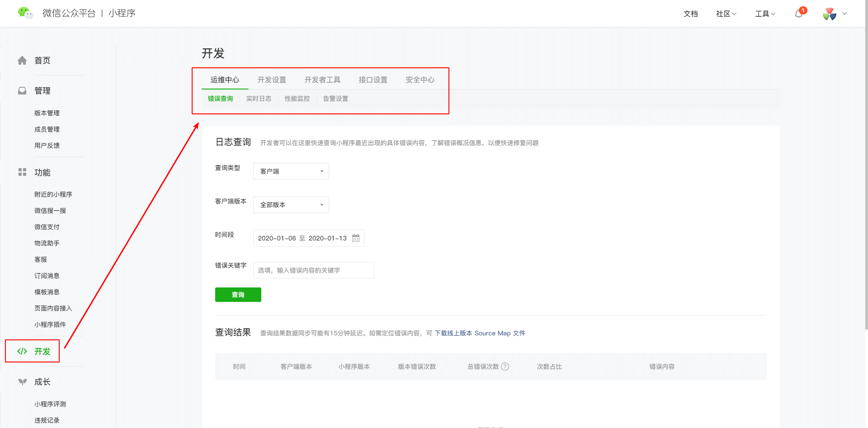Click the green 查询 button
The width and height of the screenshot is (868, 428).
point(238,295)
